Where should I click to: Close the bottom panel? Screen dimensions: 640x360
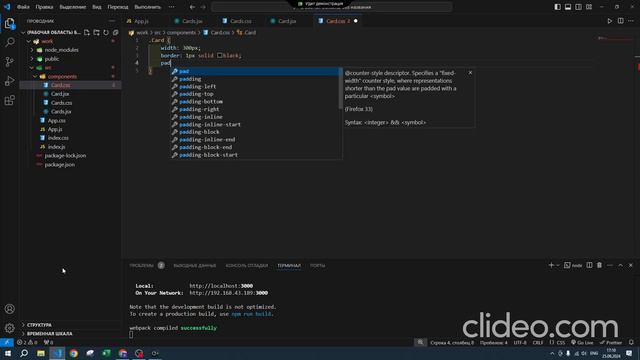point(631,265)
